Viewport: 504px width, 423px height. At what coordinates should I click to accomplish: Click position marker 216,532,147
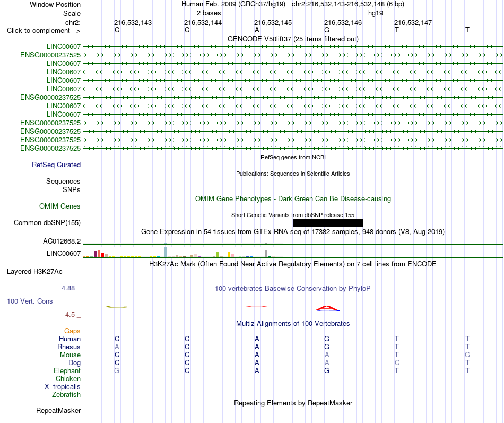pos(413,22)
